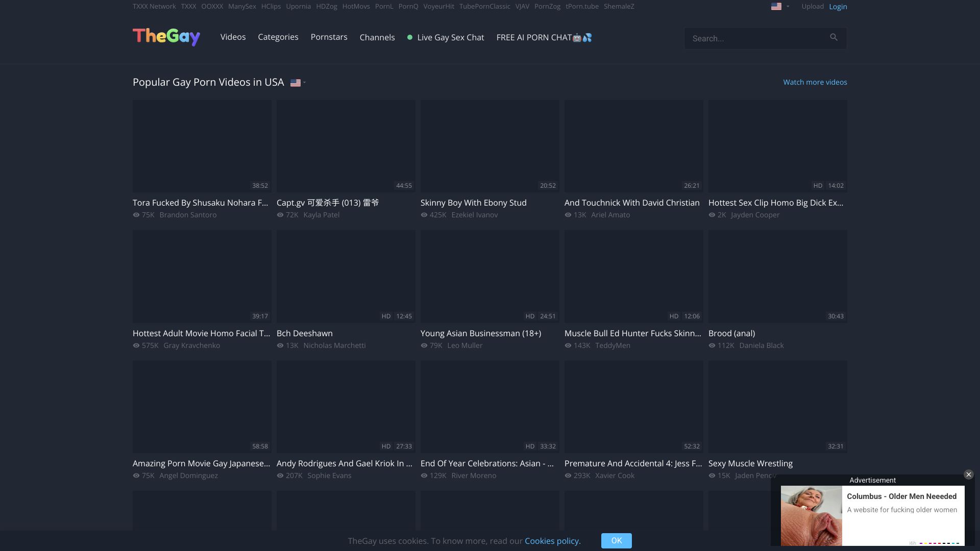Click the views eye icon under Brood video

712,345
